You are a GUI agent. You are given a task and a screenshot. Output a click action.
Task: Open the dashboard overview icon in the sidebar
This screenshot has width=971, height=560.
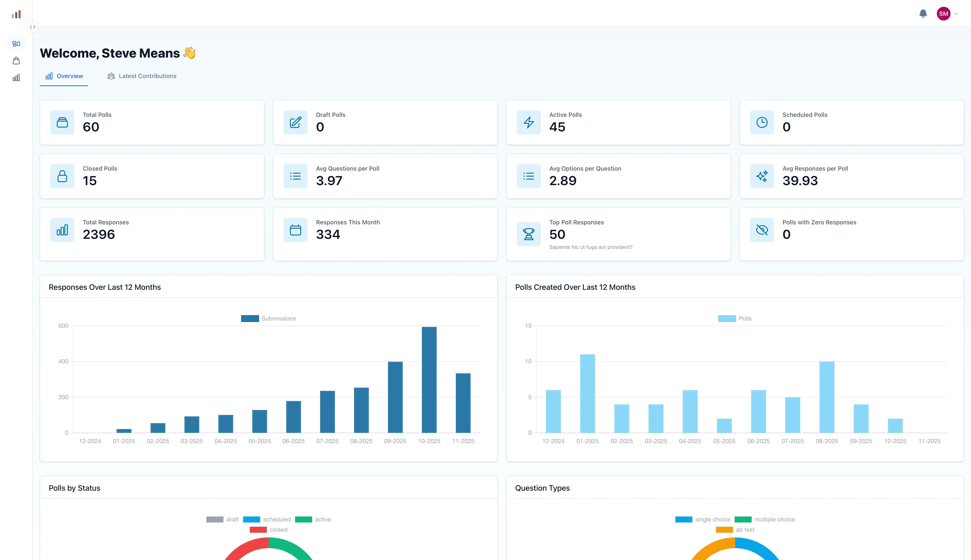[16, 44]
